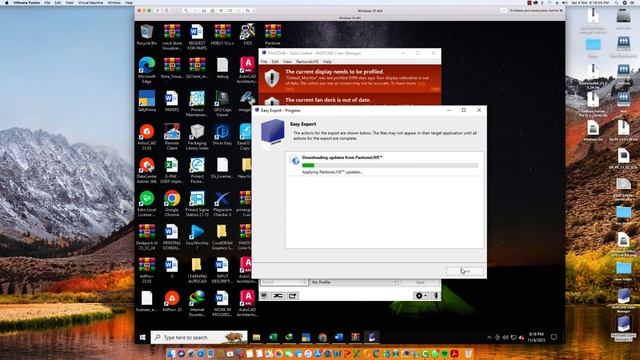The width and height of the screenshot is (640, 360).
Task: Select the GPU Caps Viewer shortcut
Action: tap(222, 104)
